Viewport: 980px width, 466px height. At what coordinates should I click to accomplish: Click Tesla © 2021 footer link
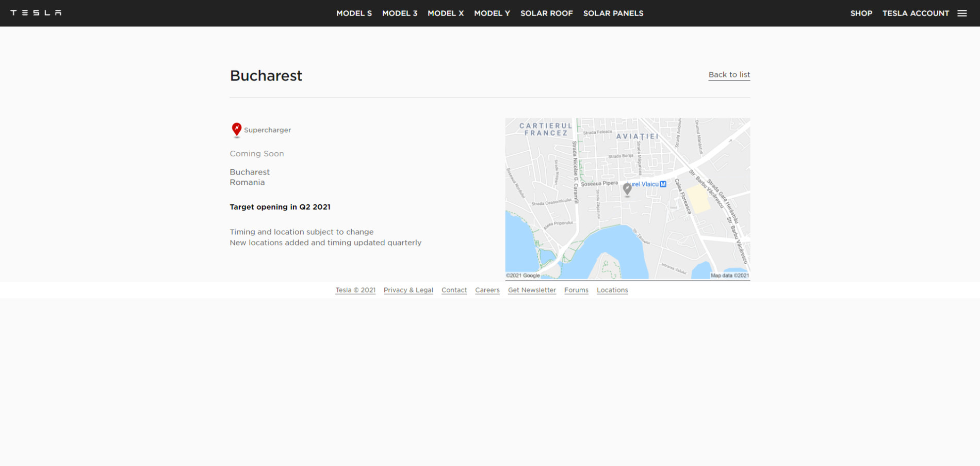pos(355,290)
